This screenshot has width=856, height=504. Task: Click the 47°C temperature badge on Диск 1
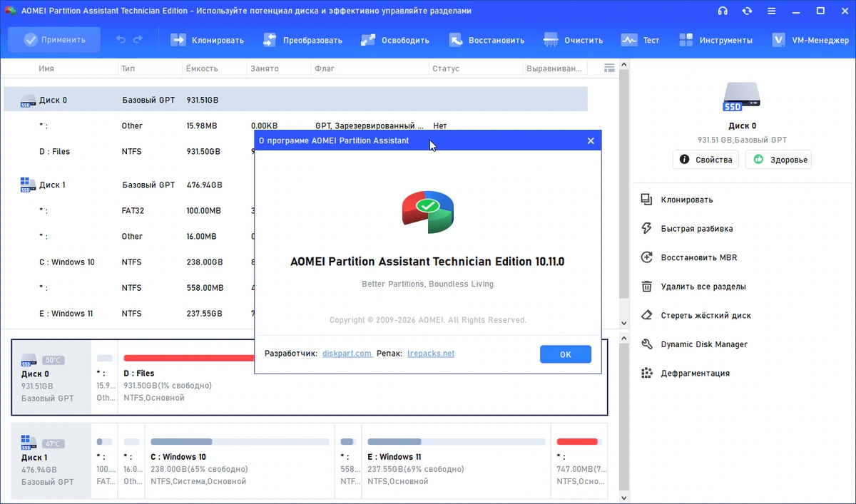coord(53,443)
